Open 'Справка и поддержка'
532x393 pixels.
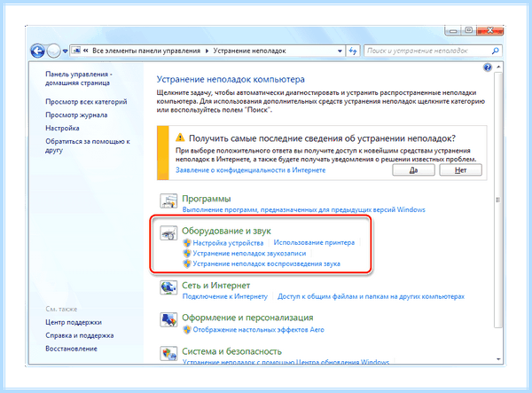pos(80,335)
